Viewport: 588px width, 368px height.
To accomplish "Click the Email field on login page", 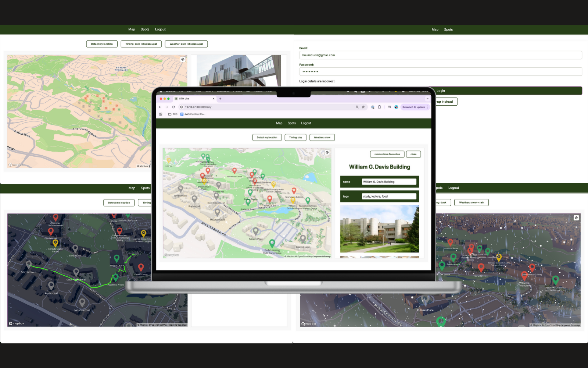I will coord(441,55).
